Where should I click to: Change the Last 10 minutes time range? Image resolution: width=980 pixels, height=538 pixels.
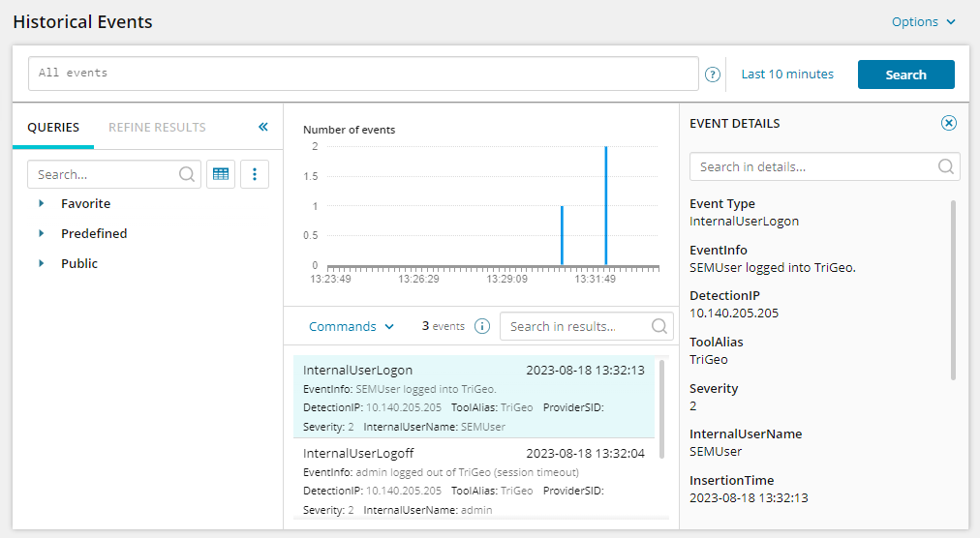[786, 75]
